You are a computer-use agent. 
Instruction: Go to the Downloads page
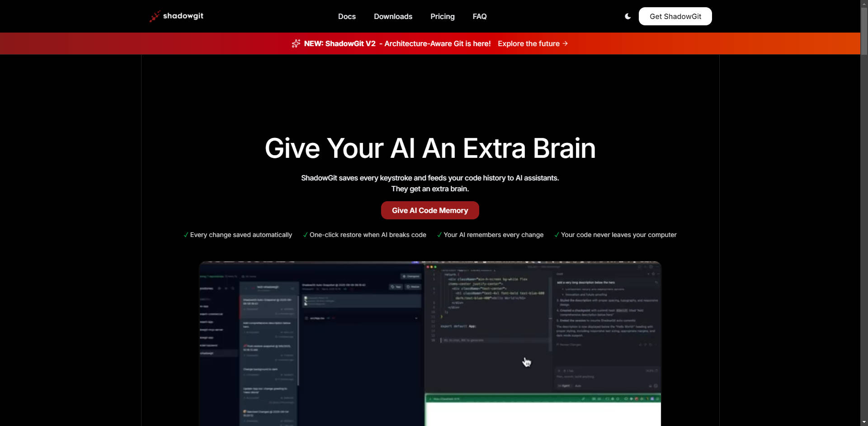[393, 16]
